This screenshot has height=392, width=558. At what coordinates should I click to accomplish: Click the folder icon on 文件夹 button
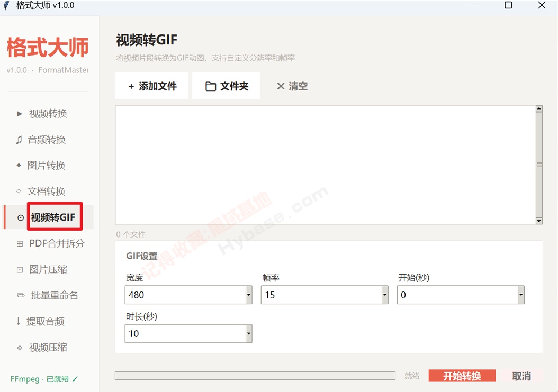click(211, 86)
